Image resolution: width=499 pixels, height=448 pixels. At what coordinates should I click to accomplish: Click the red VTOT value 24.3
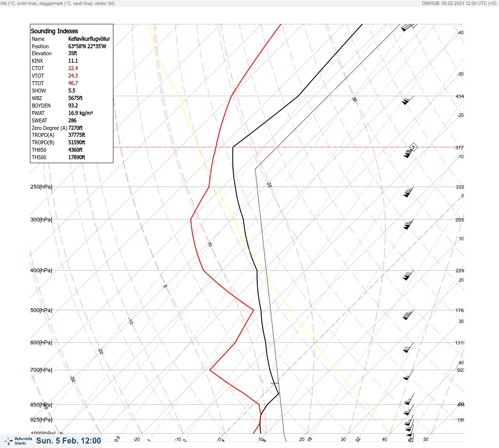click(x=73, y=76)
